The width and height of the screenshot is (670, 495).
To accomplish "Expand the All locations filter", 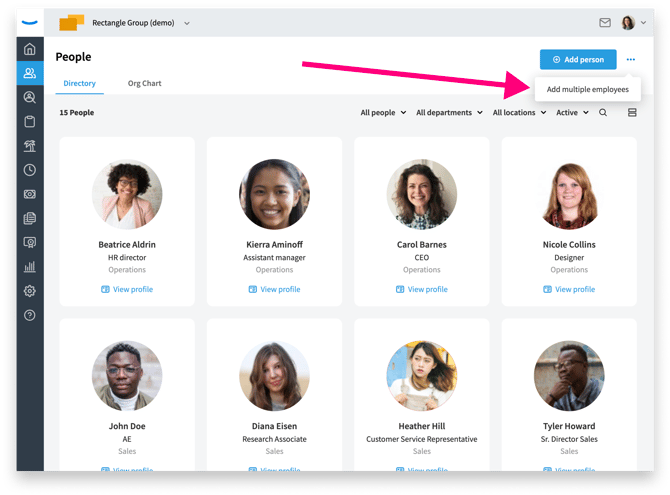I will tap(519, 112).
